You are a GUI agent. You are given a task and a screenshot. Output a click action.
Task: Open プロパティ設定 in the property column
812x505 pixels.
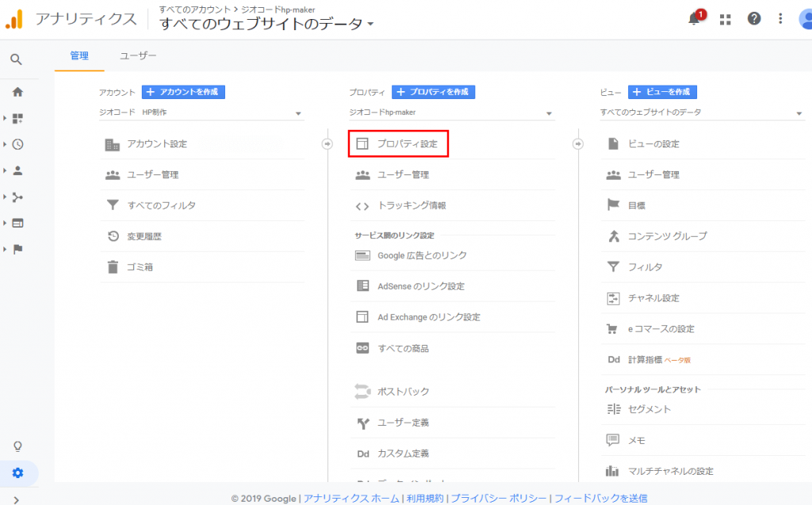pyautogui.click(x=407, y=144)
